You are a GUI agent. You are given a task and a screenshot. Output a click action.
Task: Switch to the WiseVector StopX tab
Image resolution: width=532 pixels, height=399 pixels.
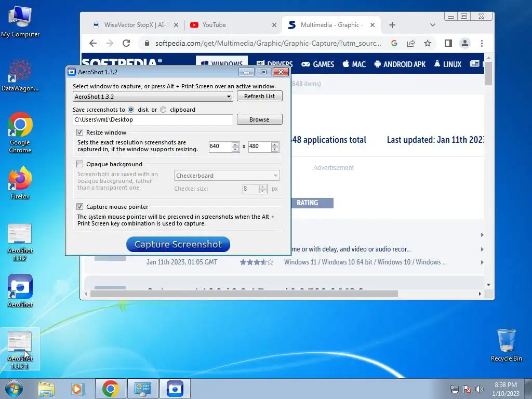135,25
